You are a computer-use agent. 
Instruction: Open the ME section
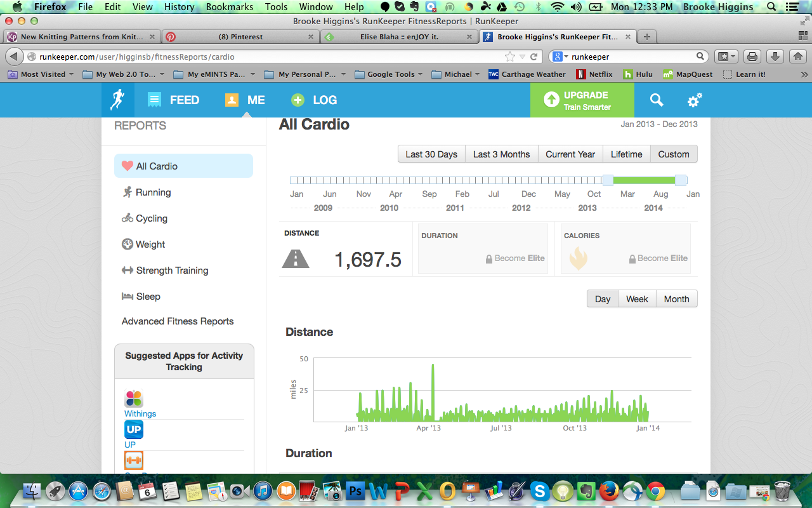(x=245, y=100)
